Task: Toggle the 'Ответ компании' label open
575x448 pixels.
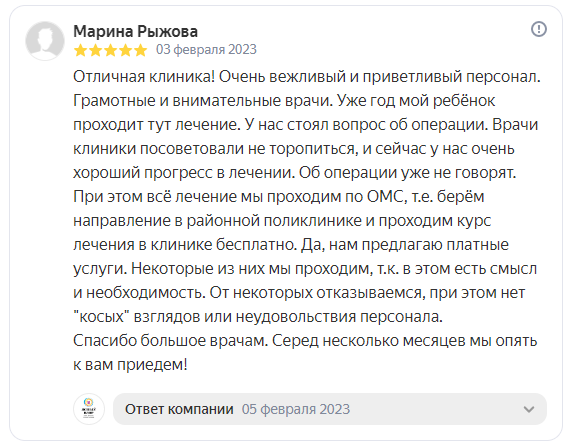Action: (x=179, y=409)
